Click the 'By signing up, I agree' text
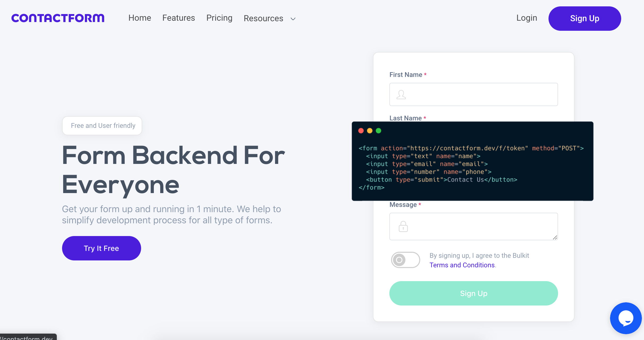The height and width of the screenshot is (340, 644). (479, 255)
